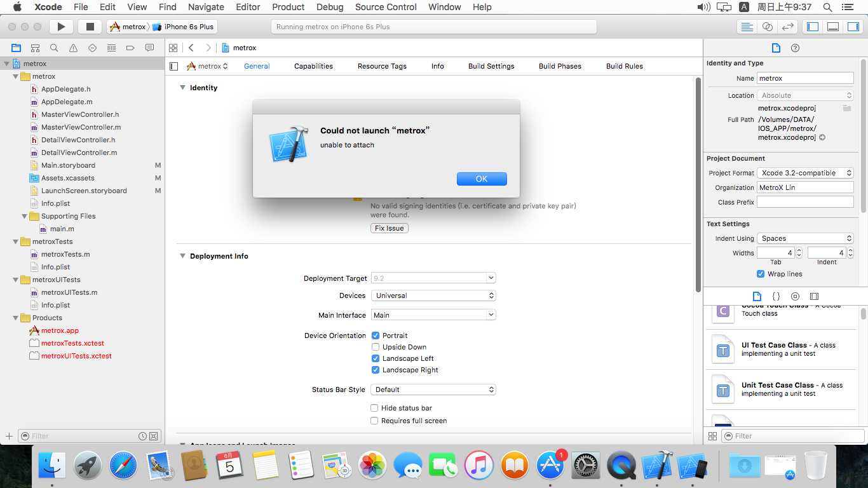The height and width of the screenshot is (488, 868).
Task: Open the Product menu
Action: 288,7
